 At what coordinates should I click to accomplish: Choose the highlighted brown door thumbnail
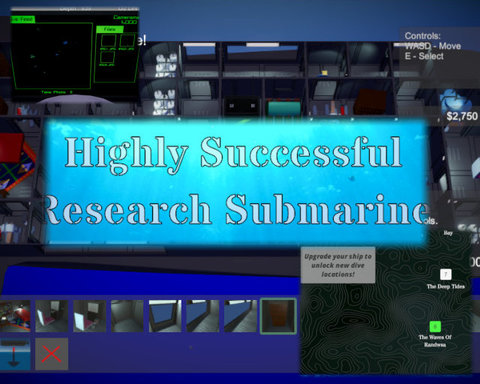click(278, 316)
